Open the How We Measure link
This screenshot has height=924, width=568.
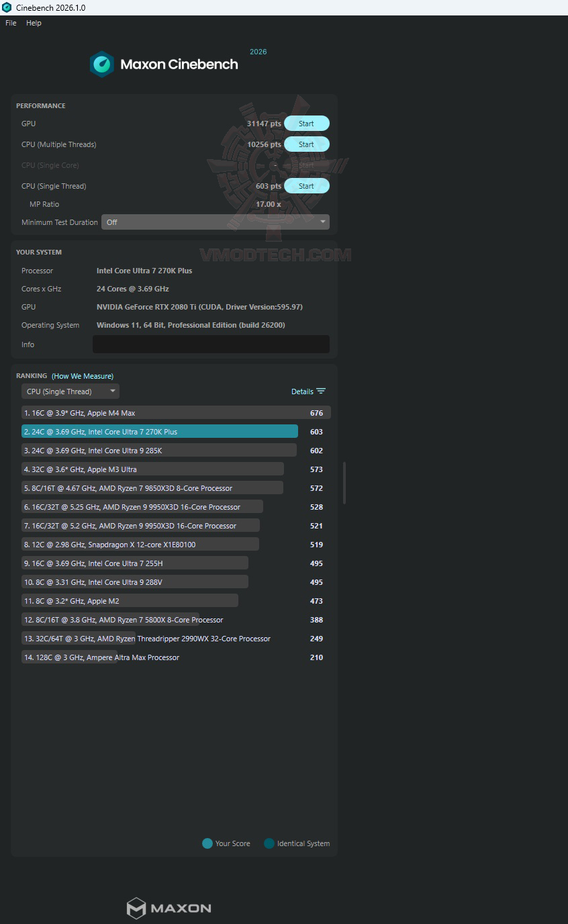[83, 376]
